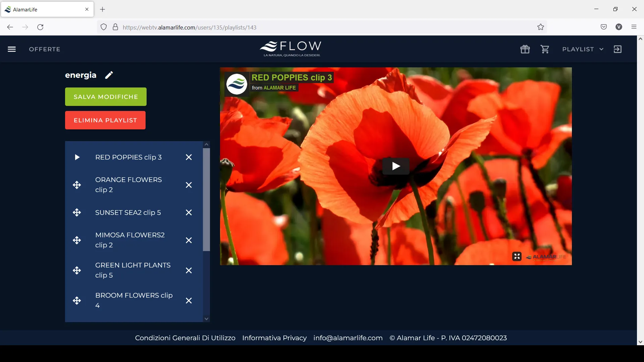Image resolution: width=644 pixels, height=362 pixels.
Task: Open Condizioni Generali Di Utilizzo link
Action: pos(185,338)
